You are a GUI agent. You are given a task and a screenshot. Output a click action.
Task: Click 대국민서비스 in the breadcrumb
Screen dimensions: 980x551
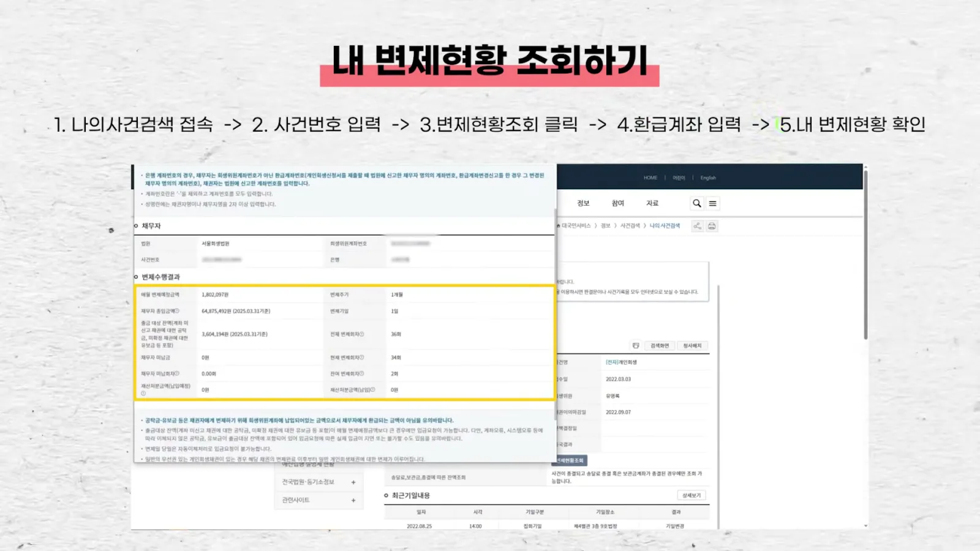[576, 226]
